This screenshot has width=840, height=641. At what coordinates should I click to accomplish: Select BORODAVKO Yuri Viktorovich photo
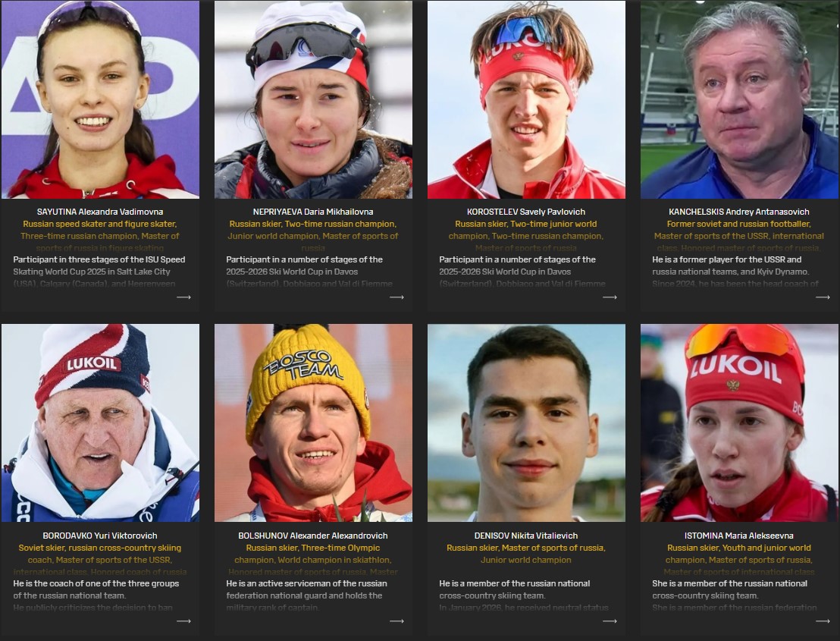100,423
